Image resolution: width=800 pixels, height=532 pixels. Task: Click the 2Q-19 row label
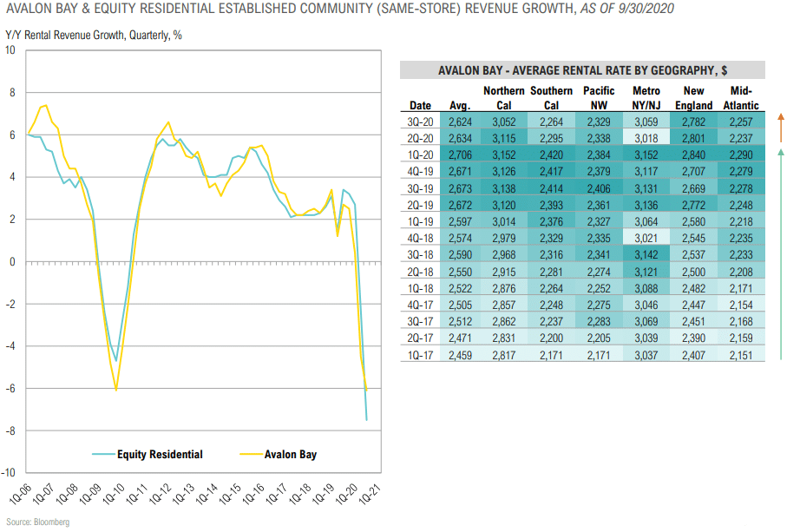420,205
